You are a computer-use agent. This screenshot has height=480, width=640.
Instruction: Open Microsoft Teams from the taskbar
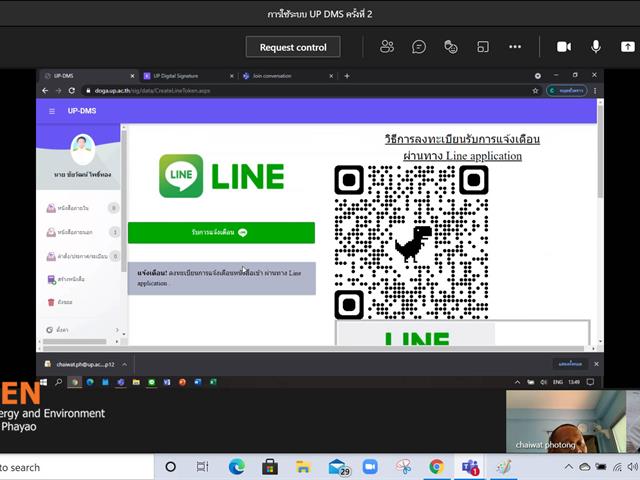point(470,467)
